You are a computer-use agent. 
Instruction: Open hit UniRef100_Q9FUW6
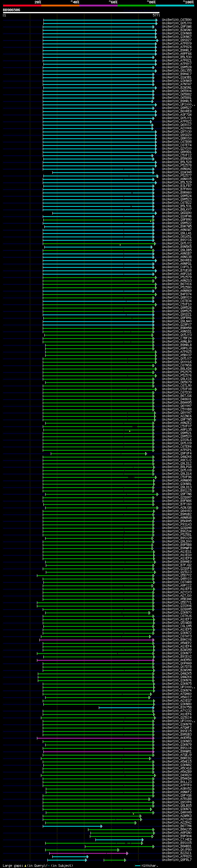177,26
